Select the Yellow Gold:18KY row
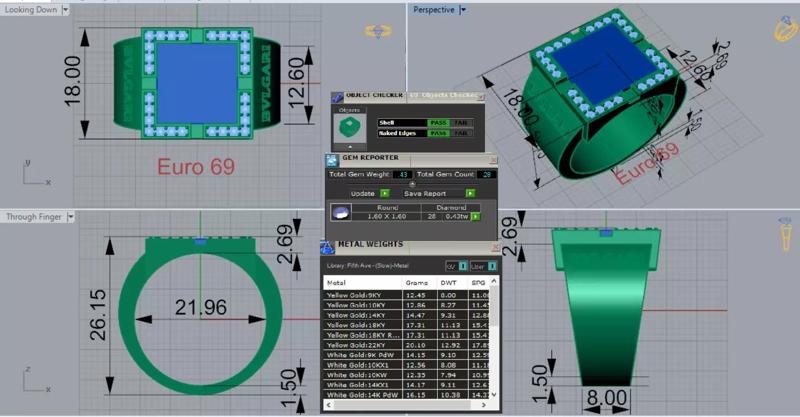The height and width of the screenshot is (417, 800). point(406,325)
